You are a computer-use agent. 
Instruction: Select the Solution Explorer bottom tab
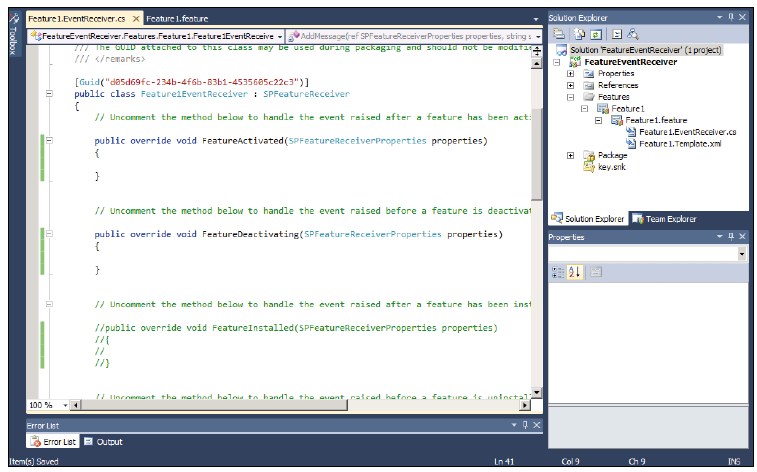pos(588,219)
